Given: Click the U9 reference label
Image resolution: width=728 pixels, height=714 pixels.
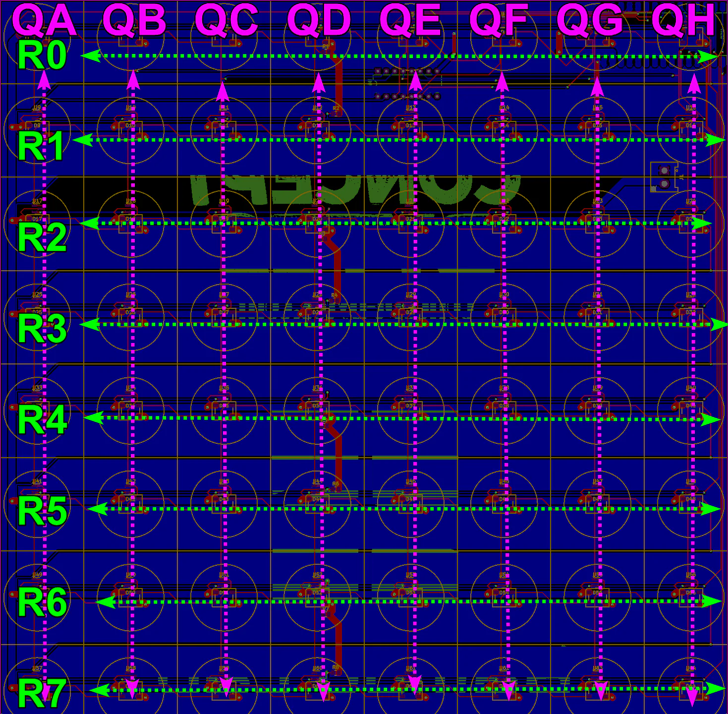Looking at the screenshot, I should pyautogui.click(x=37, y=108).
